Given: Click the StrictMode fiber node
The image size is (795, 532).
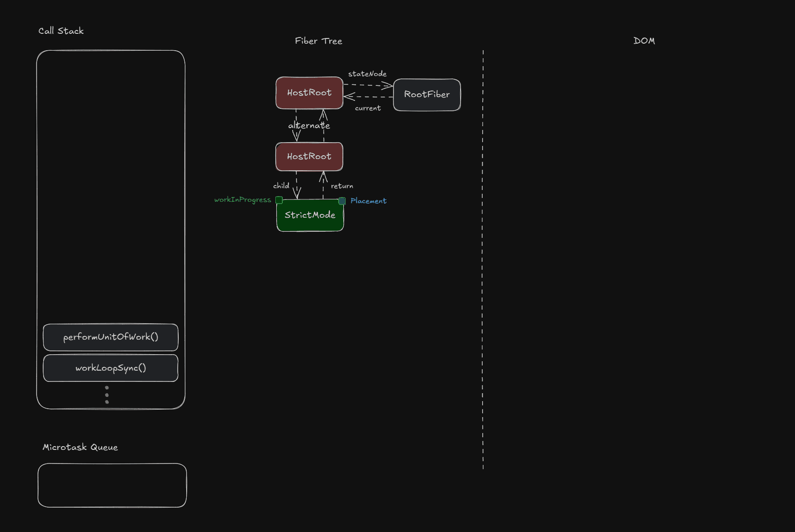Looking at the screenshot, I should point(310,215).
